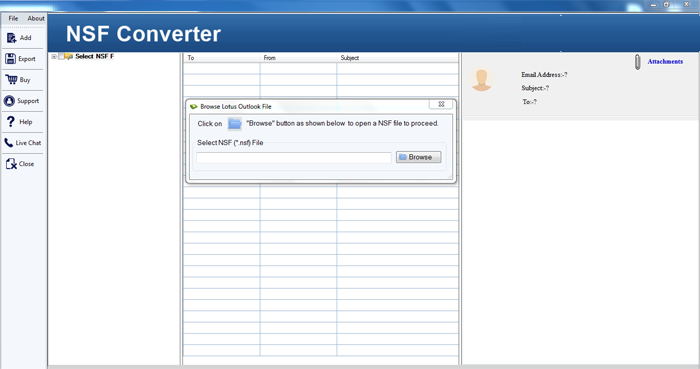Click the Add file icon in sidebar
The image size is (700, 369).
11,38
